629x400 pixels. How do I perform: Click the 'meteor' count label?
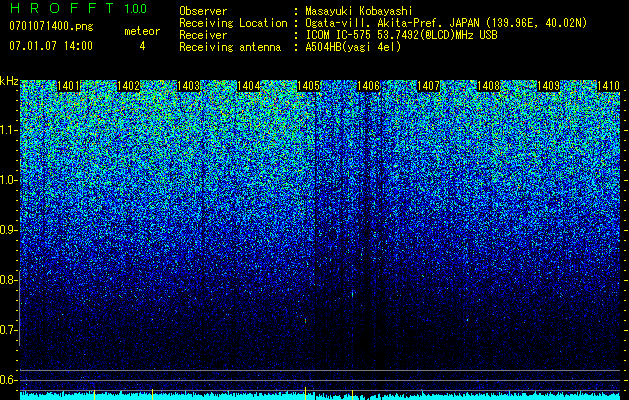click(142, 31)
